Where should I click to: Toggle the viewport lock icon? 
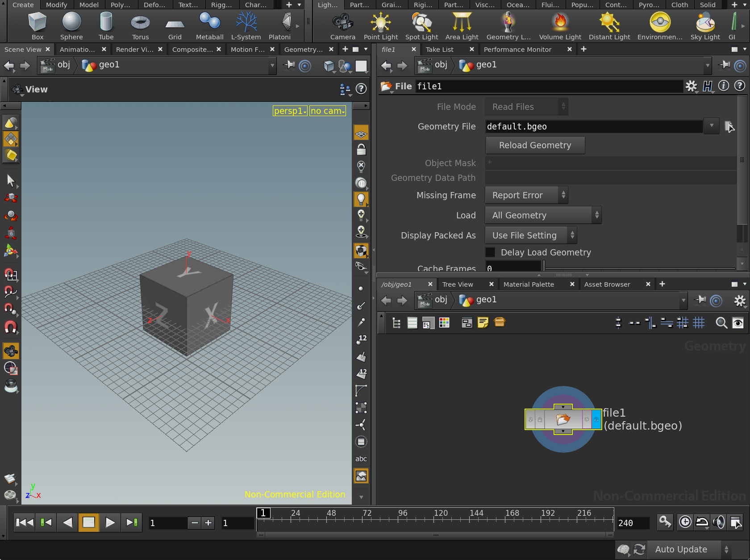(x=361, y=150)
